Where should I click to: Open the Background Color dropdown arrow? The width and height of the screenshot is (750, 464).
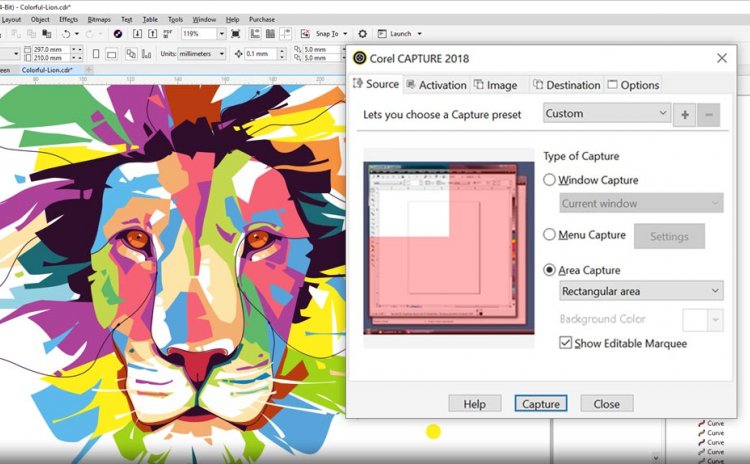coord(716,320)
